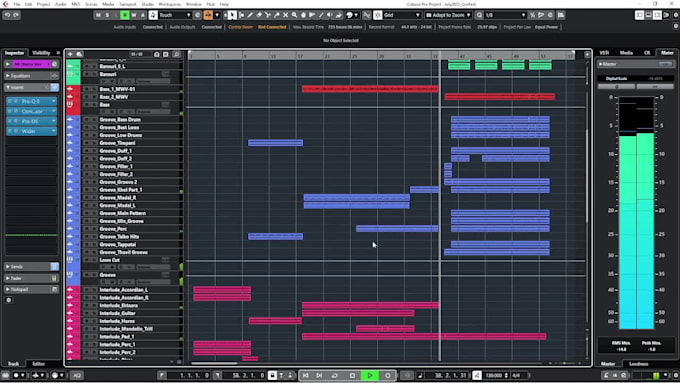This screenshot has width=680, height=383.
Task: Click the Undo arrow in the toolbar
Action: [7, 15]
